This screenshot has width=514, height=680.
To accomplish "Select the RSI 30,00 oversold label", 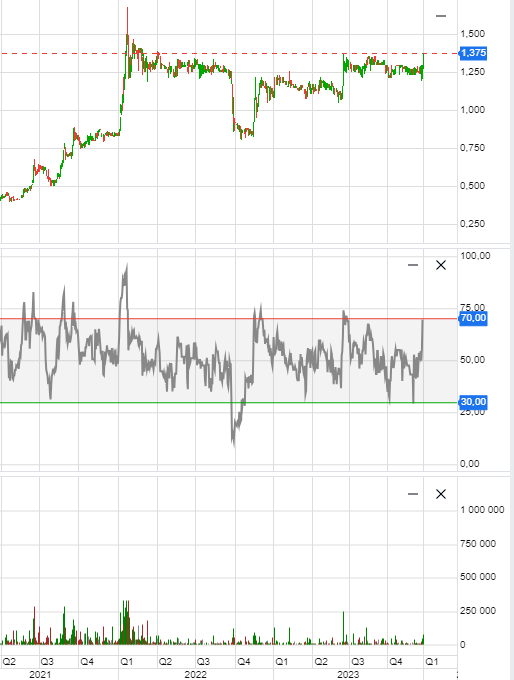I will click(x=473, y=402).
